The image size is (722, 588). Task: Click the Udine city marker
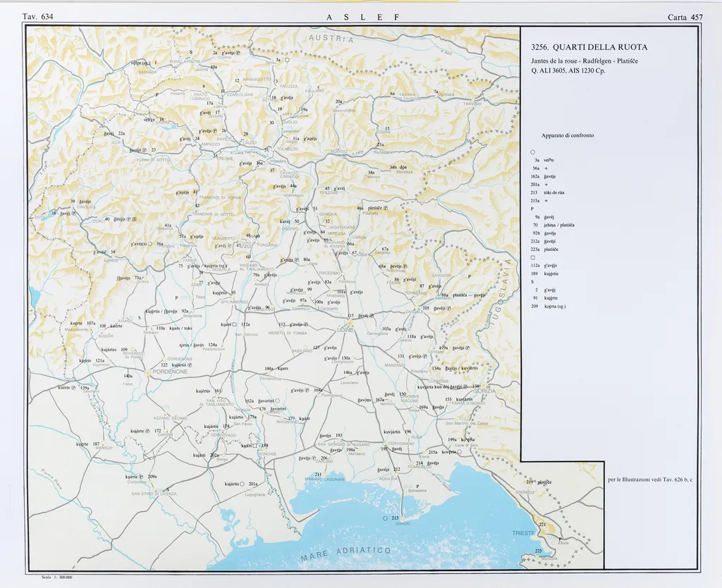pyautogui.click(x=349, y=324)
